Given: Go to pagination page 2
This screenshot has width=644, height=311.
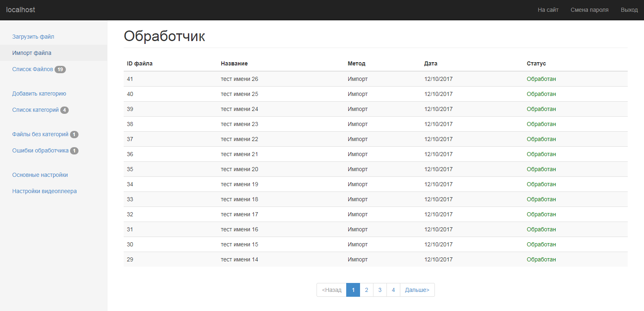Looking at the screenshot, I should (367, 290).
